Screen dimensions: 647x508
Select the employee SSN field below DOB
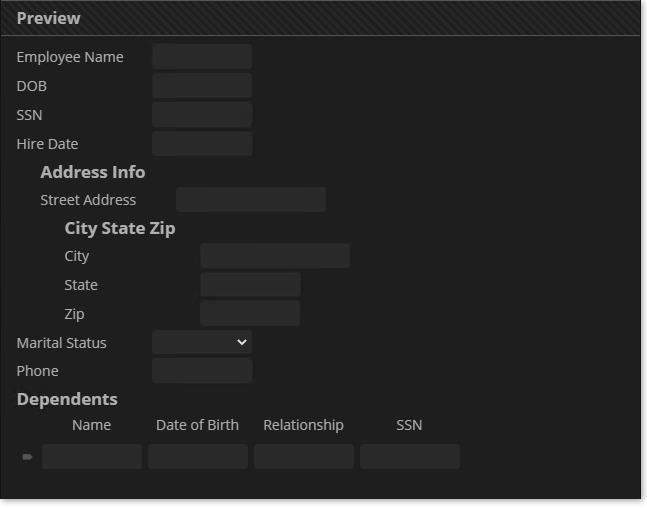(x=202, y=115)
